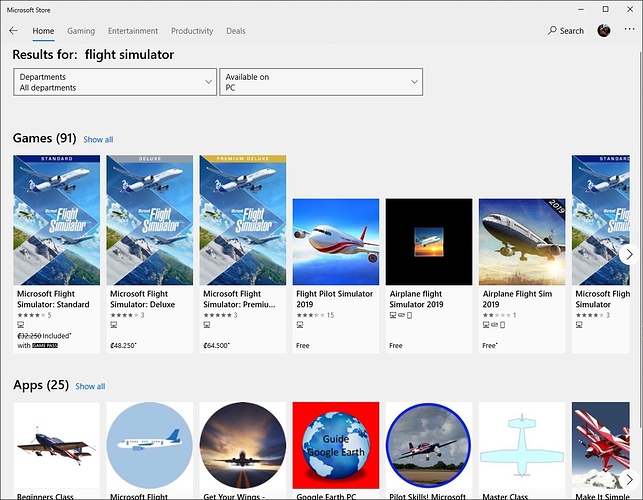Open the Pilot Skills Microsoft app icon
The image size is (643, 500).
point(429,445)
